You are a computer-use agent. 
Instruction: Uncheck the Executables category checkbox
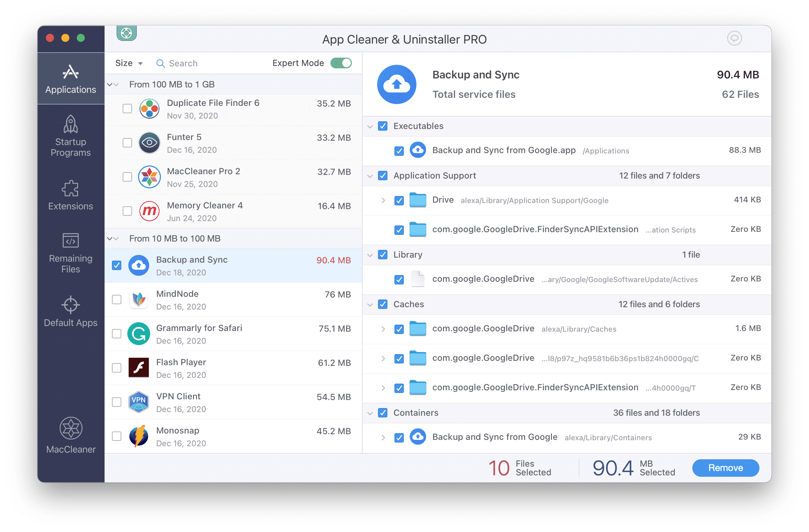(x=383, y=125)
